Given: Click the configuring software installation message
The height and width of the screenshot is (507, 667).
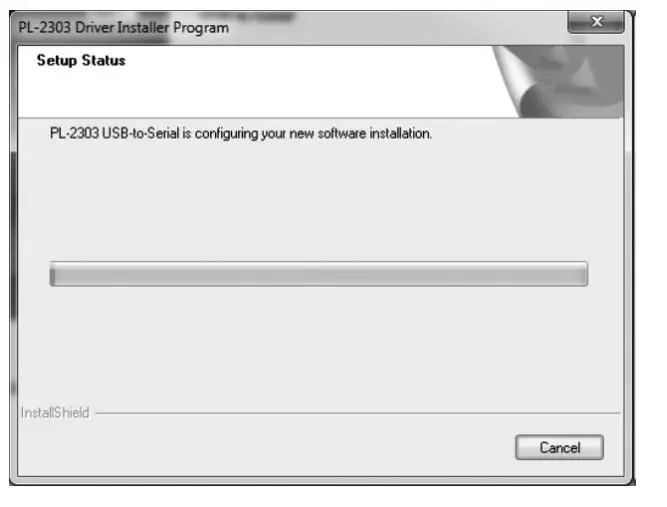Looking at the screenshot, I should (x=241, y=134).
